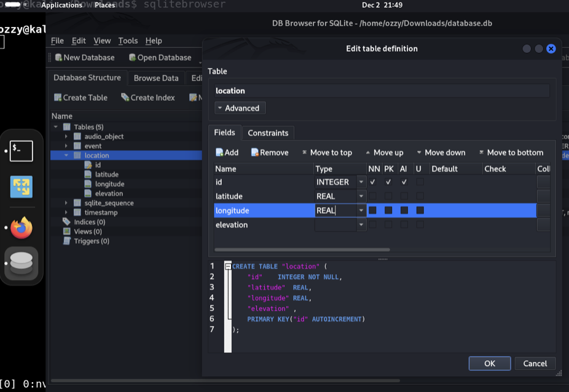Click the Open Database toolbar icon

[x=133, y=57]
